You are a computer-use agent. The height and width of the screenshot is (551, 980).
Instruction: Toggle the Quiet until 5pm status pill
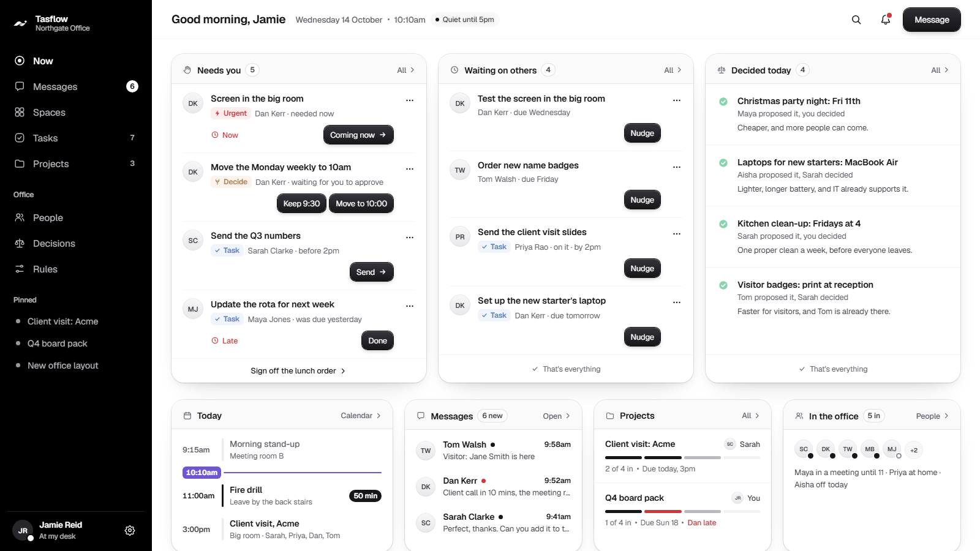coord(465,20)
